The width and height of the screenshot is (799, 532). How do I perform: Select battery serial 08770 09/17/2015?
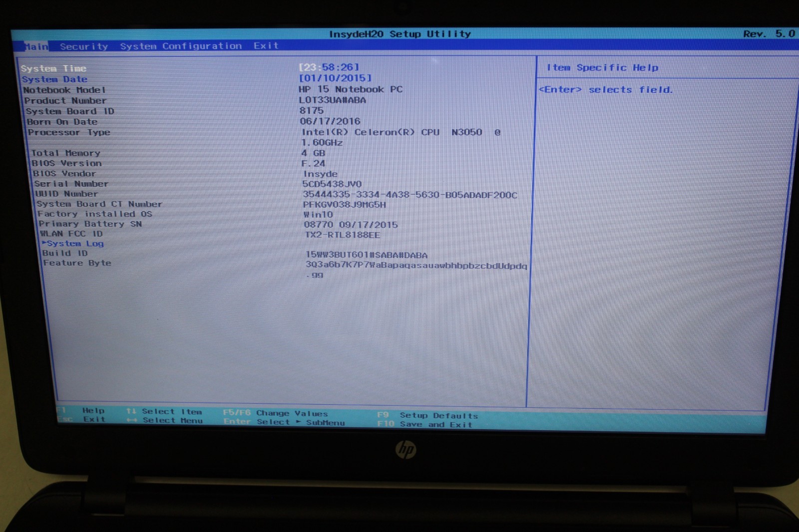(351, 225)
